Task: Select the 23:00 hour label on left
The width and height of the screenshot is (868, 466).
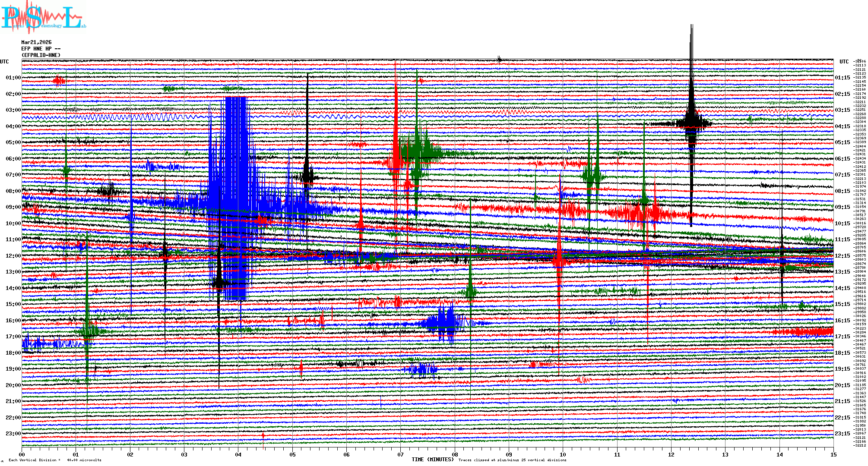Action: click(13, 434)
